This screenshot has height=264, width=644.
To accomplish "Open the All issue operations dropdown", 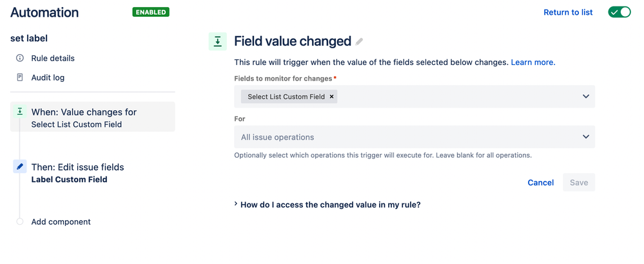I will click(415, 137).
